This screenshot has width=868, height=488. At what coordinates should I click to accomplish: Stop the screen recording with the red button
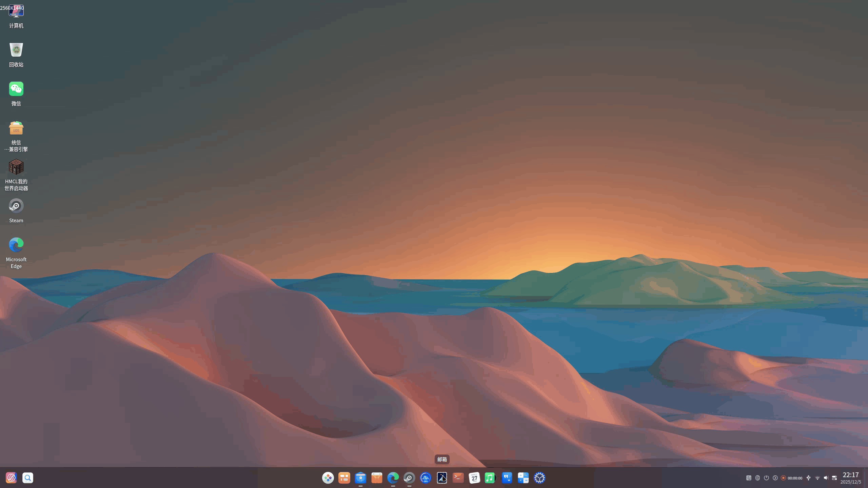[783, 478]
